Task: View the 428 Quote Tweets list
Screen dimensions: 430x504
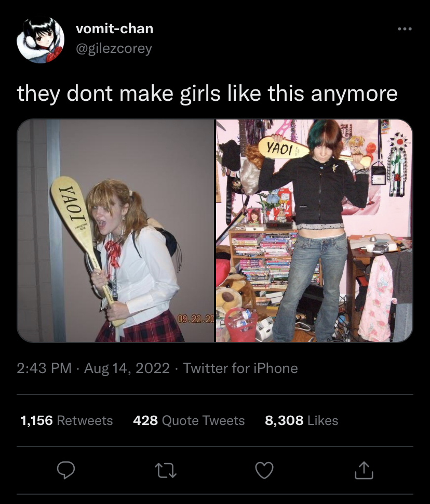Action: pyautogui.click(x=189, y=420)
